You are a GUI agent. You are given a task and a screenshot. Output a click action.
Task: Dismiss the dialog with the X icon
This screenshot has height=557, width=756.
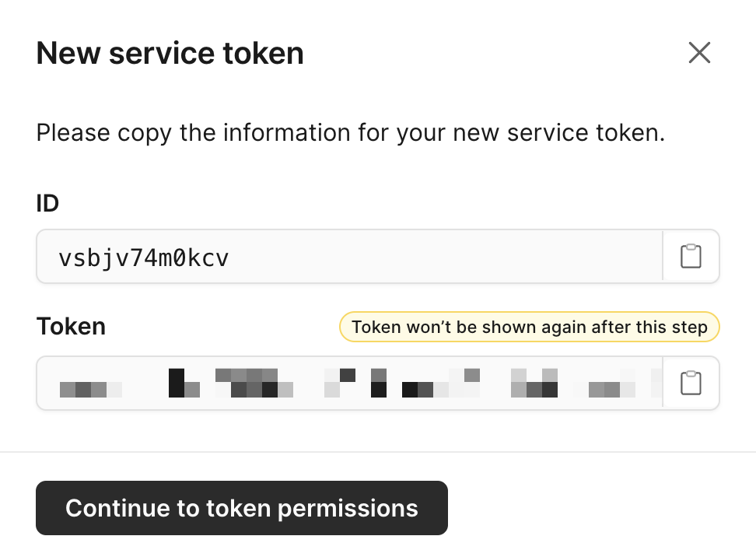(699, 53)
